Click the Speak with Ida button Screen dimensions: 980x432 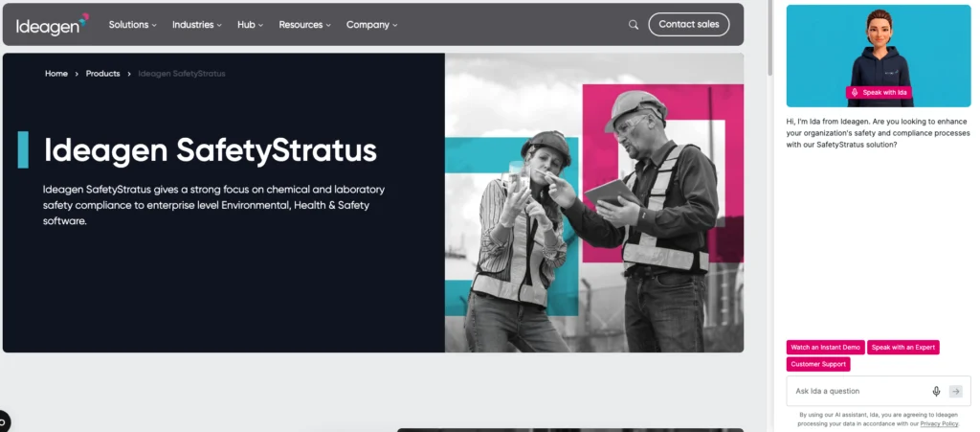click(x=879, y=93)
